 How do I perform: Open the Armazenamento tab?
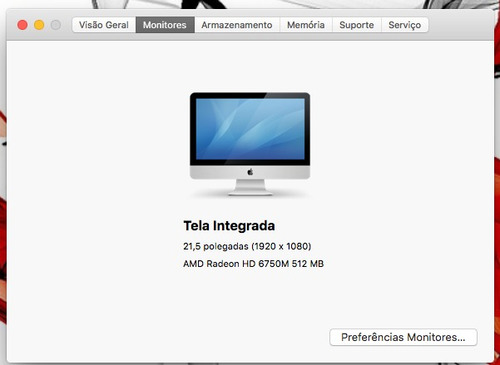click(237, 25)
